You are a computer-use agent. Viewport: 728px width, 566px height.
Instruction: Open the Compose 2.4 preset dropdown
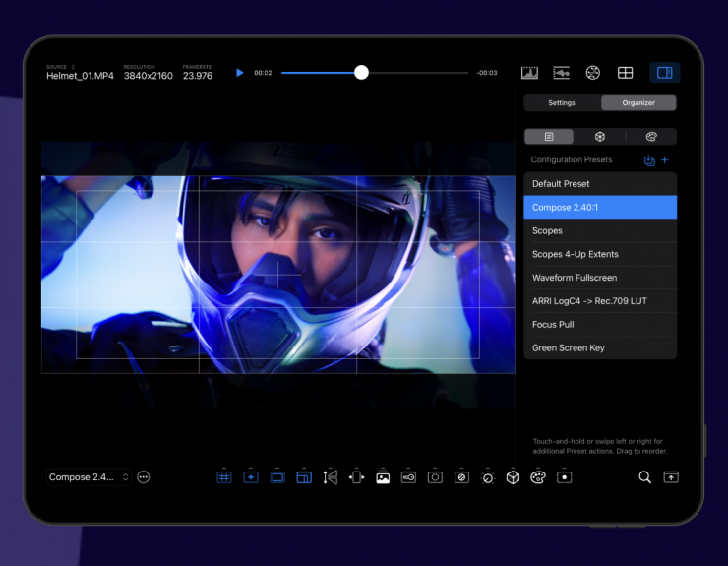[89, 477]
